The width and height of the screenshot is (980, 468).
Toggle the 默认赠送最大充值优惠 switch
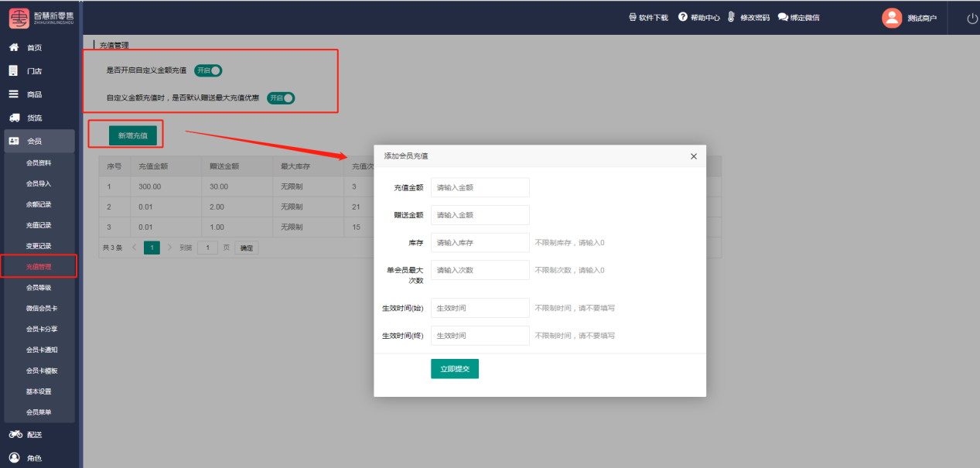coord(281,98)
